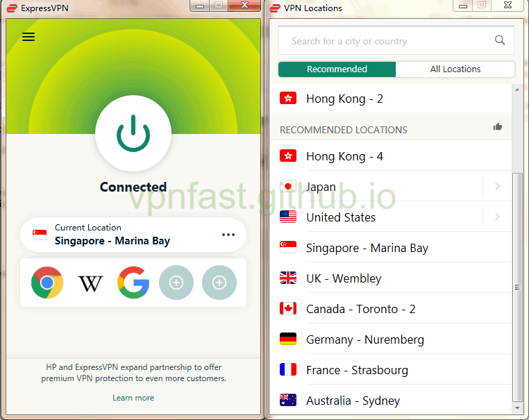Viewport: 529px width, 420px height.
Task: Launch the Chrome shortcut
Action: 47,283
